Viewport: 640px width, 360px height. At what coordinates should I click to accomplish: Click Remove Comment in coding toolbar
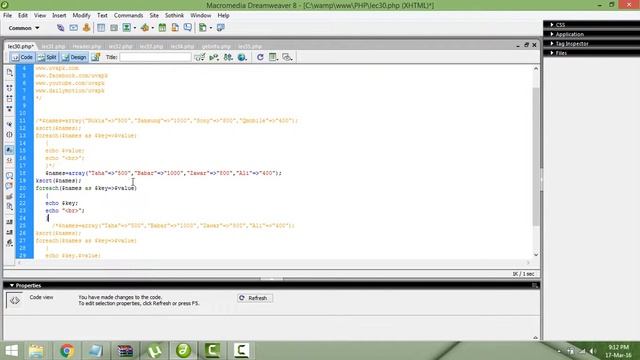pyautogui.click(x=9, y=187)
